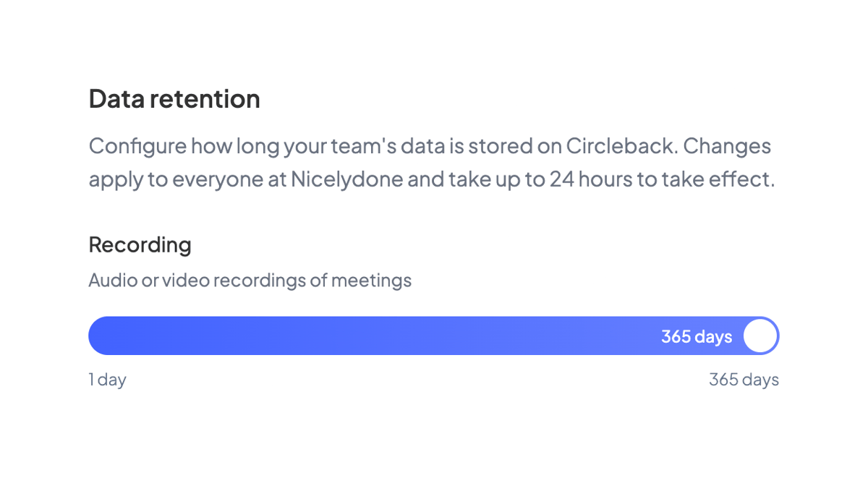Click the data retention description paragraph

(431, 162)
